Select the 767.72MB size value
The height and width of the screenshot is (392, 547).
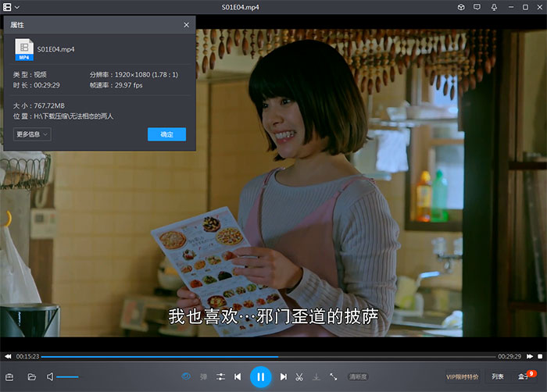[49, 105]
